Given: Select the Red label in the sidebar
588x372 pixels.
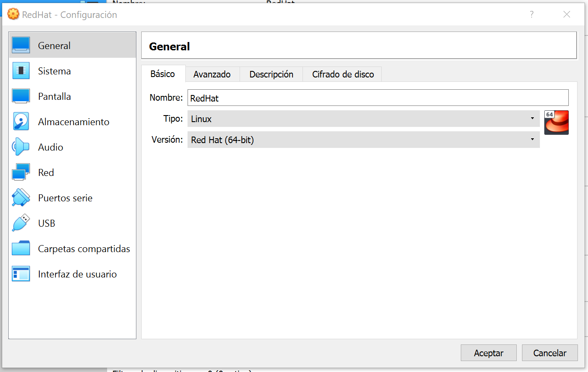Looking at the screenshot, I should click(x=46, y=172).
